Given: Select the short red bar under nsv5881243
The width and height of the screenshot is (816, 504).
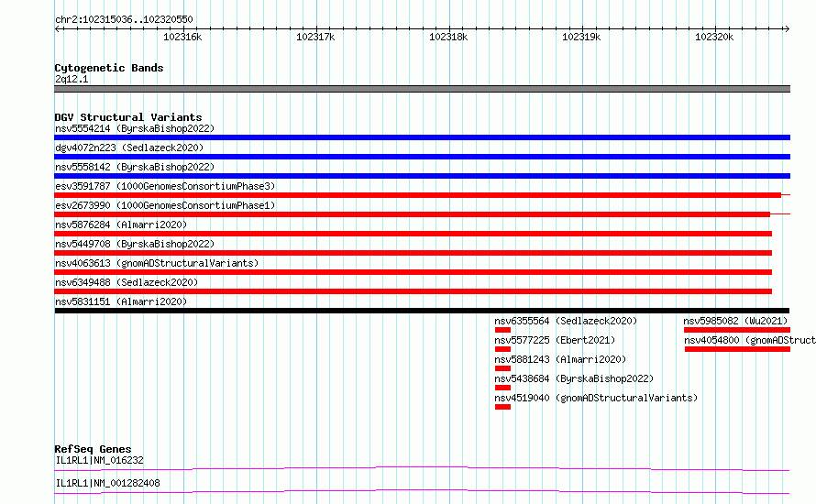Looking at the screenshot, I should coord(502,368).
